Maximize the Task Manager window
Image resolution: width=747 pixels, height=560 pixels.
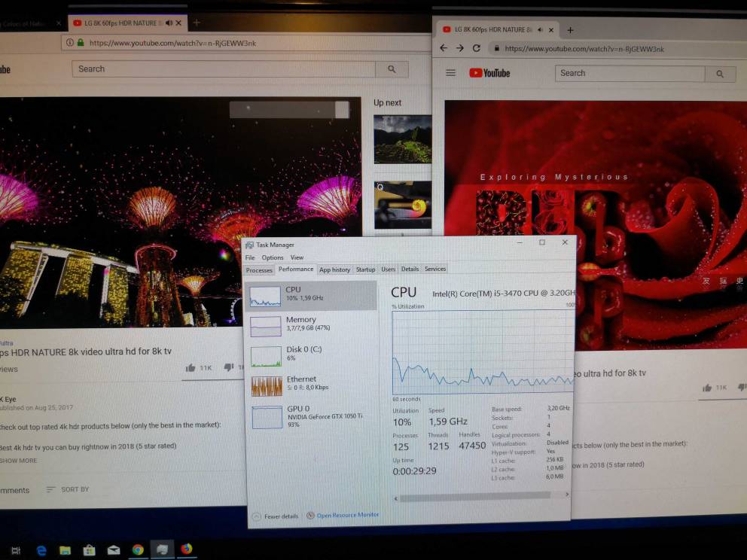tap(541, 242)
